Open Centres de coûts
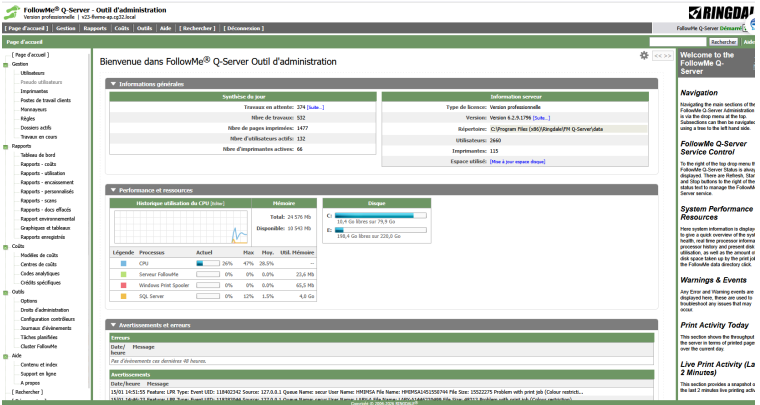The image size is (760, 405). pos(38,265)
